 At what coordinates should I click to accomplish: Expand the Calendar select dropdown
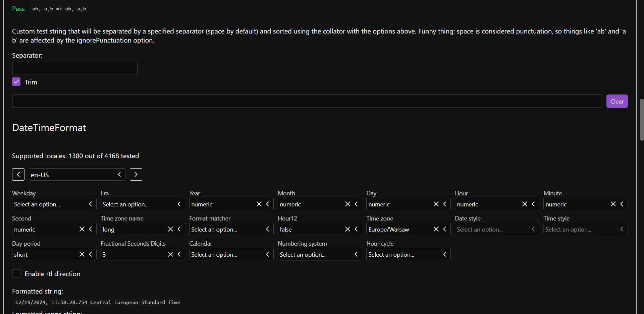point(231,254)
